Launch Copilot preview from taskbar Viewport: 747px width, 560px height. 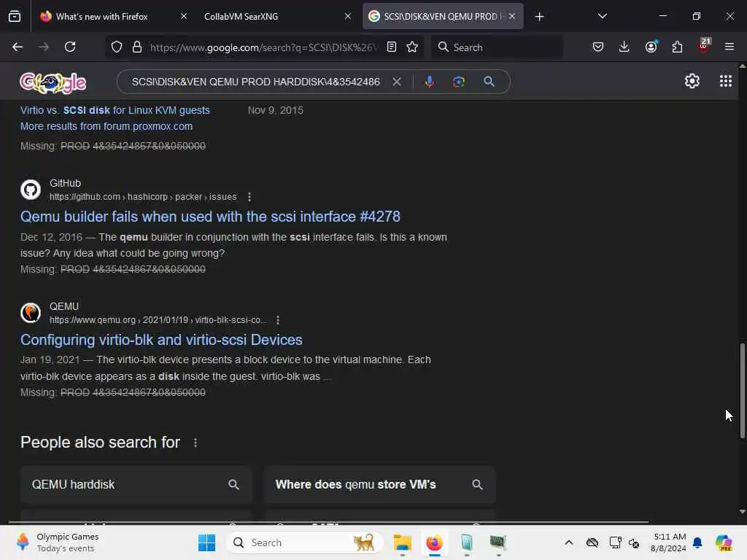(724, 542)
